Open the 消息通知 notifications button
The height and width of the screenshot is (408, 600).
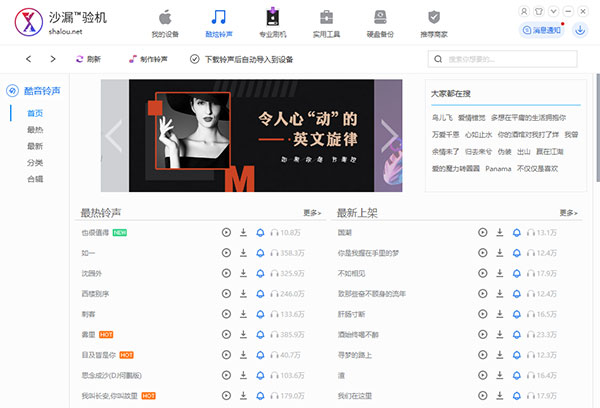[542, 30]
